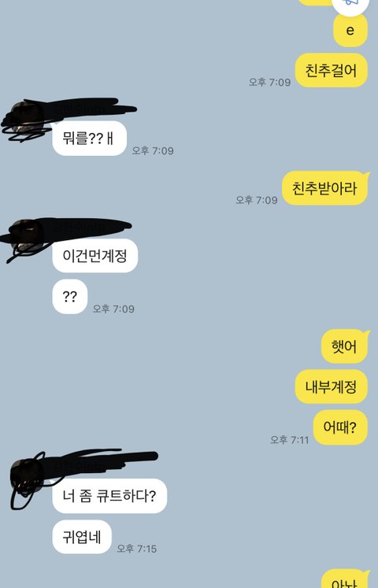The image size is (378, 588).
Task: Select the yellow 'e' message bubble
Action: pos(350,30)
